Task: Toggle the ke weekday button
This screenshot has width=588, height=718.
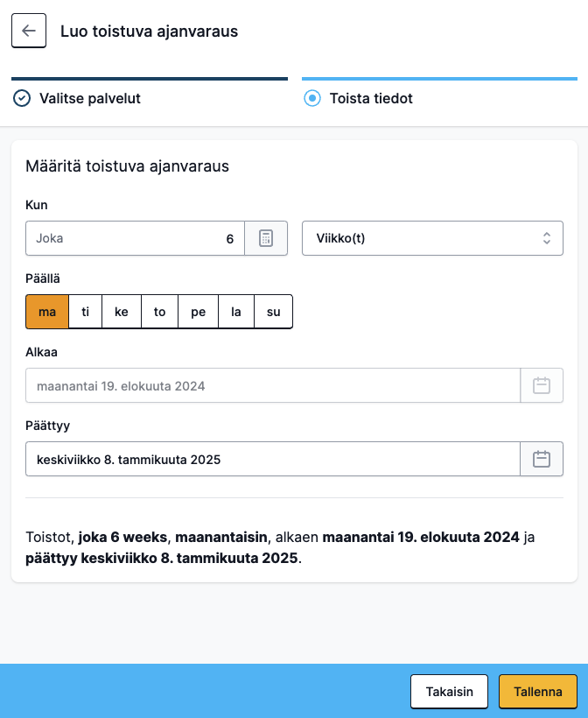Action: point(122,312)
